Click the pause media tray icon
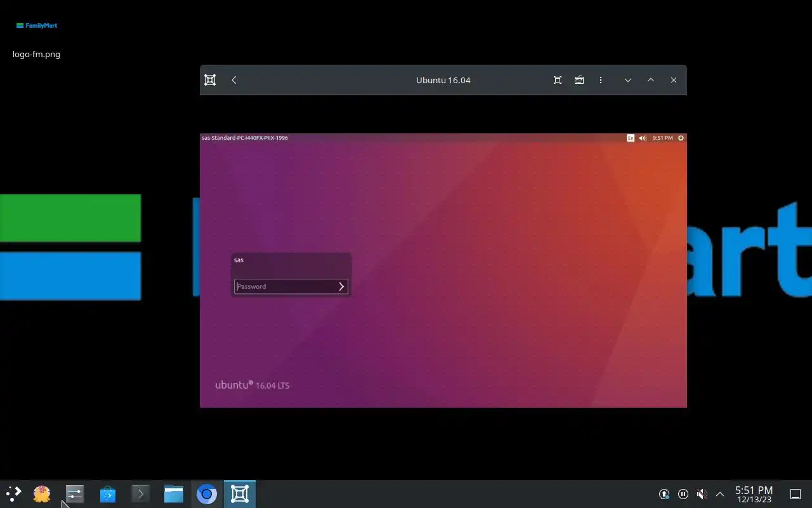The width and height of the screenshot is (812, 508). click(683, 494)
